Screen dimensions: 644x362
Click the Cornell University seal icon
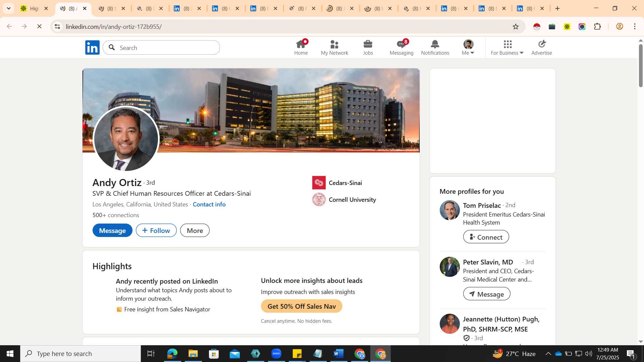(319, 199)
